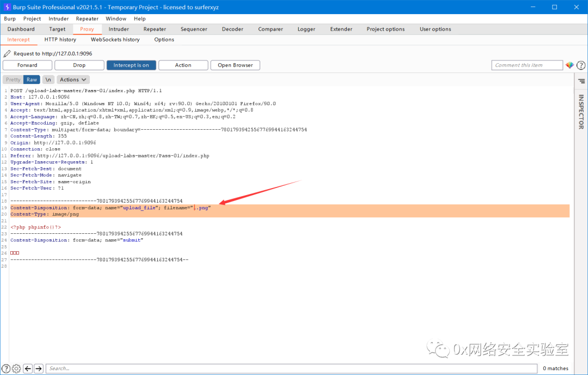Click the Comment this item field
Image resolution: width=588 pixels, height=375 pixels.
pyautogui.click(x=527, y=65)
